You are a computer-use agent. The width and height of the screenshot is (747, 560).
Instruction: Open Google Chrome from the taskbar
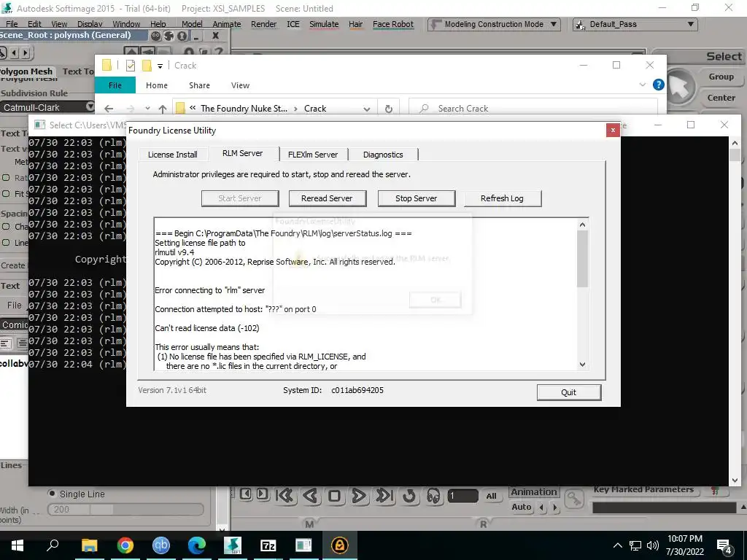point(125,545)
